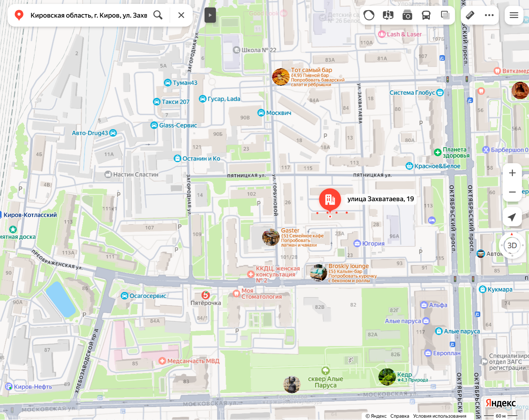529x420 pixels.
Task: Click the Тот самый бар label
Action: (311, 70)
